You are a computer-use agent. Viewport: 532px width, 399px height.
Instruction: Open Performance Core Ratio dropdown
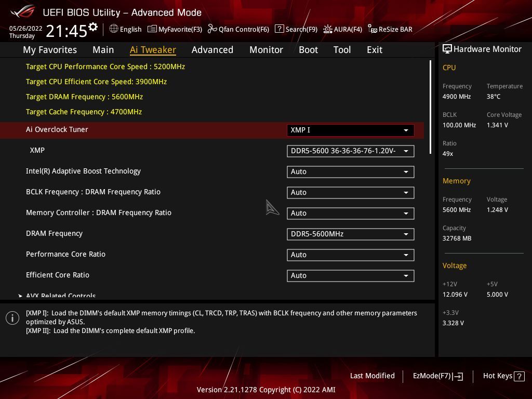click(350, 255)
